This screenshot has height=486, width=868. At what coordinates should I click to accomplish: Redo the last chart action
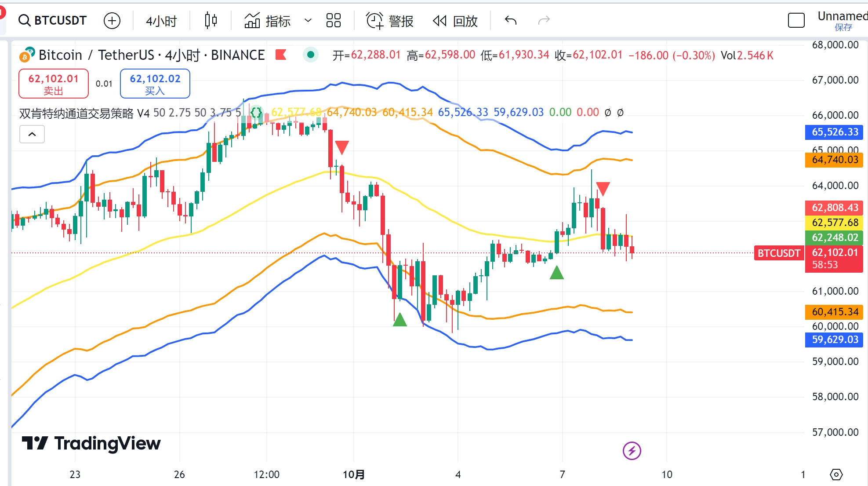click(x=544, y=20)
